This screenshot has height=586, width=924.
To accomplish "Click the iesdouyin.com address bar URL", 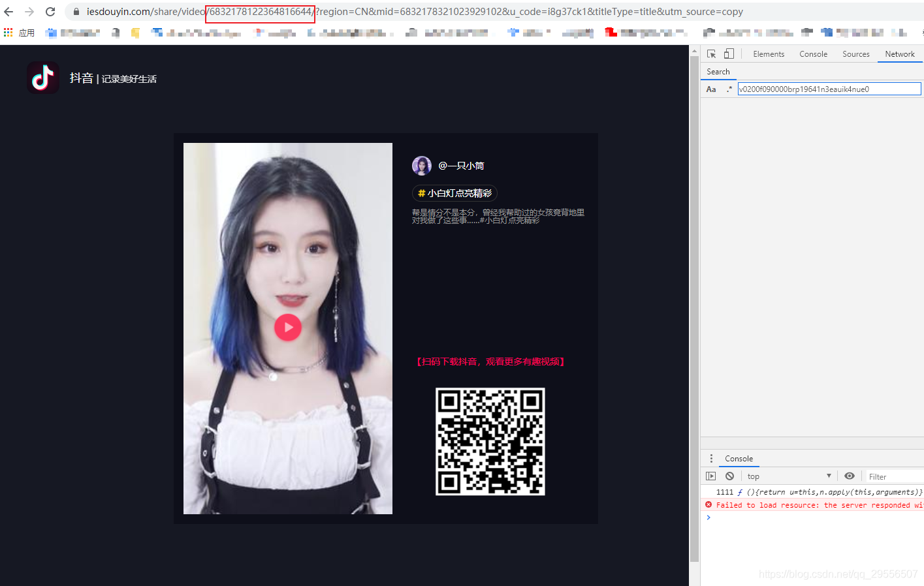I will pyautogui.click(x=415, y=12).
